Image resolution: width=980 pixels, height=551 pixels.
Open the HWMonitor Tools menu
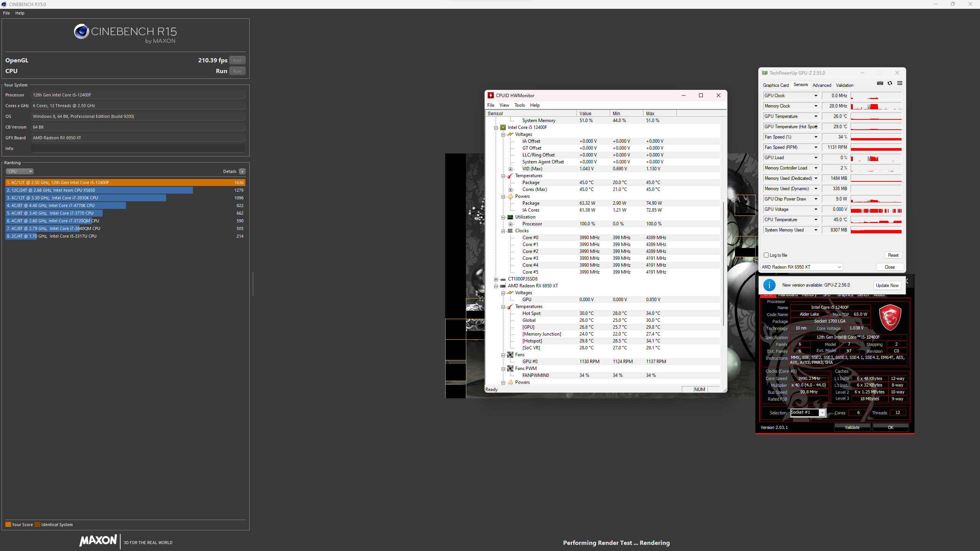(x=519, y=105)
